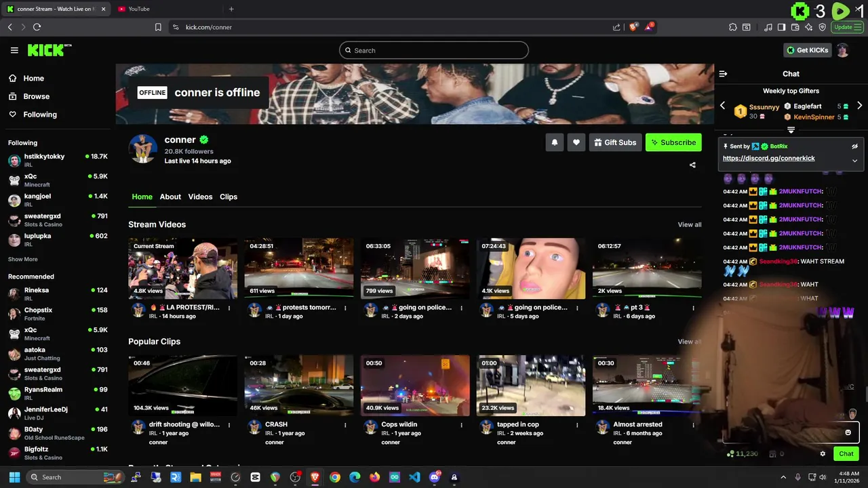Open Browse in the sidebar
Viewport: 868px width, 488px height.
36,96
